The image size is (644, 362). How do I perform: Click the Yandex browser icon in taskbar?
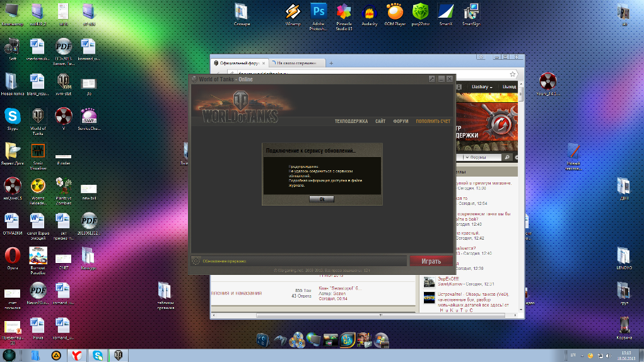click(x=75, y=354)
